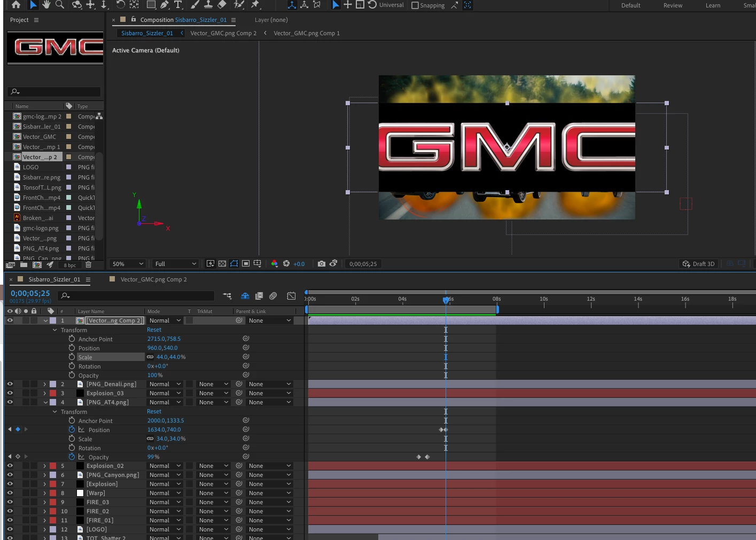Expand the [LOGO] layer properties

(45, 529)
